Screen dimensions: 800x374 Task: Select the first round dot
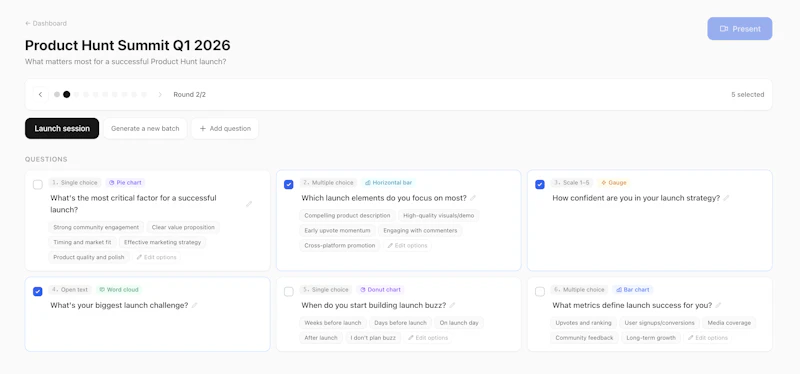point(57,94)
